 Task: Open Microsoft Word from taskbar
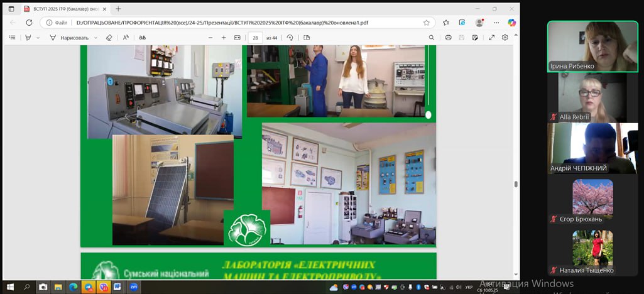pos(117,286)
